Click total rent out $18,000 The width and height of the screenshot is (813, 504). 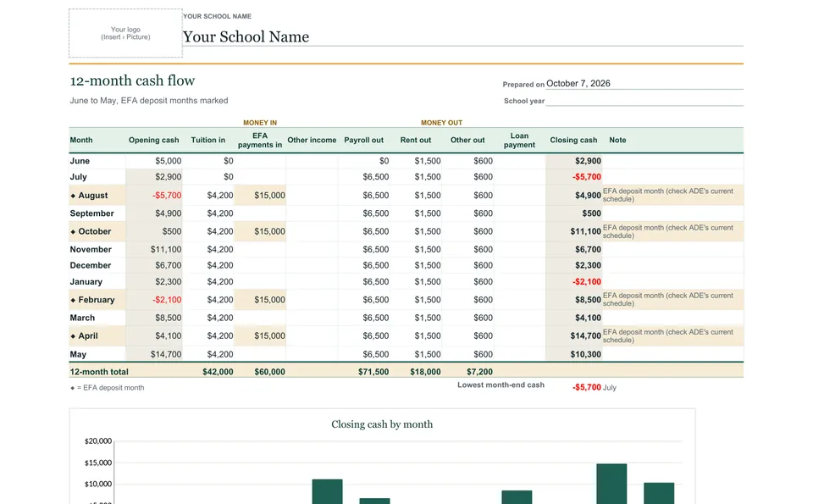pyautogui.click(x=425, y=372)
